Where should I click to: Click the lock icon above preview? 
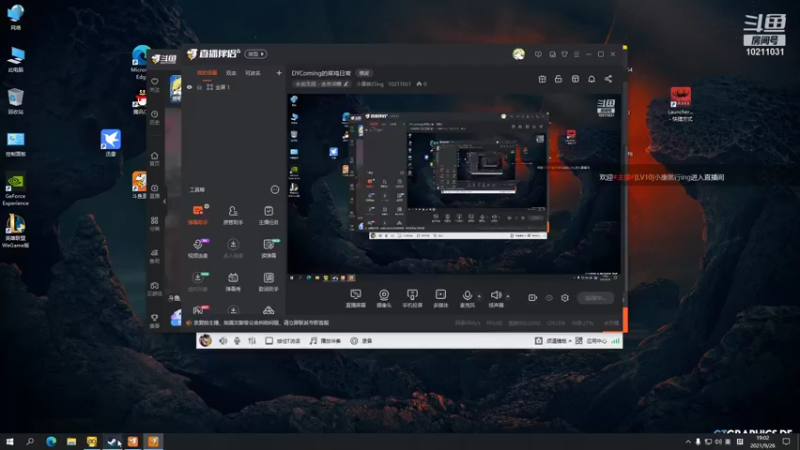[x=558, y=79]
